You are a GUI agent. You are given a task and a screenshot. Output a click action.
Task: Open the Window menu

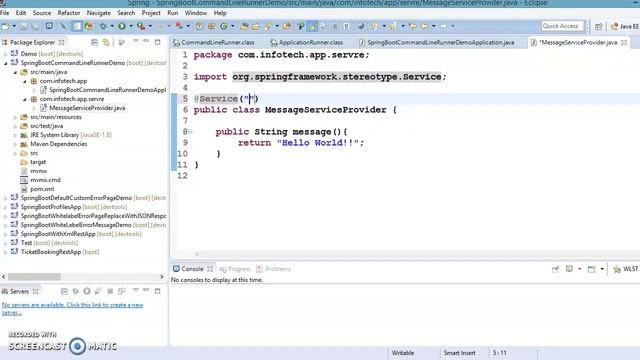pyautogui.click(x=196, y=13)
